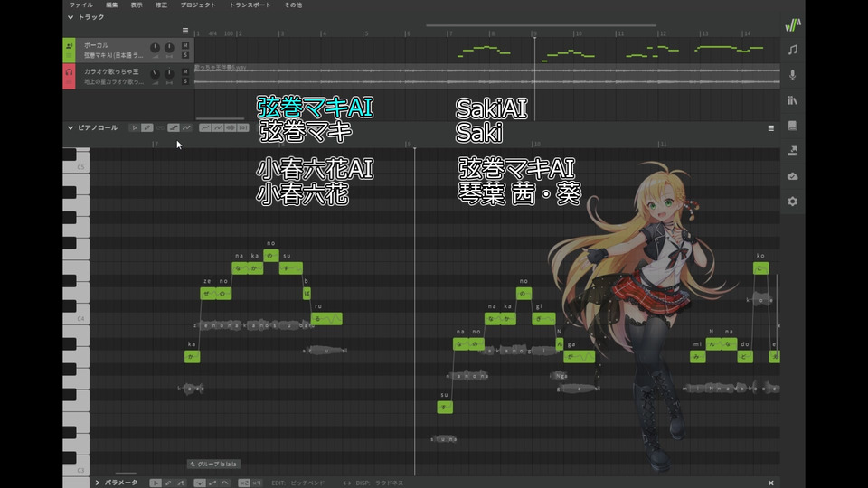868x488 pixels.
Task: Open the voice microphone panel
Action: 793,75
